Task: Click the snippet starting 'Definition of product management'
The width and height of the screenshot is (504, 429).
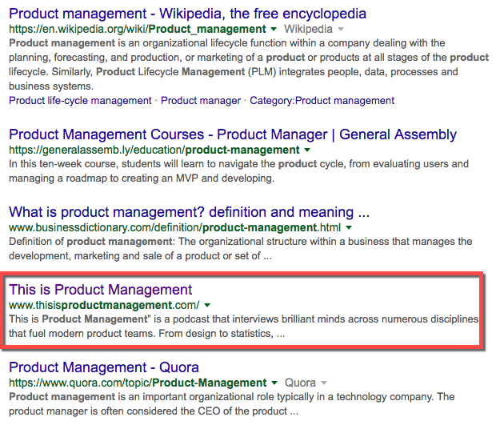Action: (x=241, y=249)
